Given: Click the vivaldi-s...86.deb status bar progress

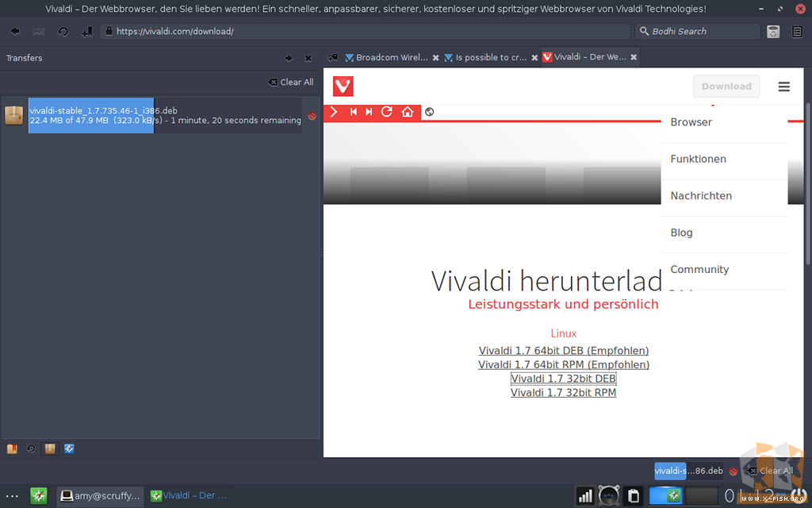Looking at the screenshot, I should [689, 471].
